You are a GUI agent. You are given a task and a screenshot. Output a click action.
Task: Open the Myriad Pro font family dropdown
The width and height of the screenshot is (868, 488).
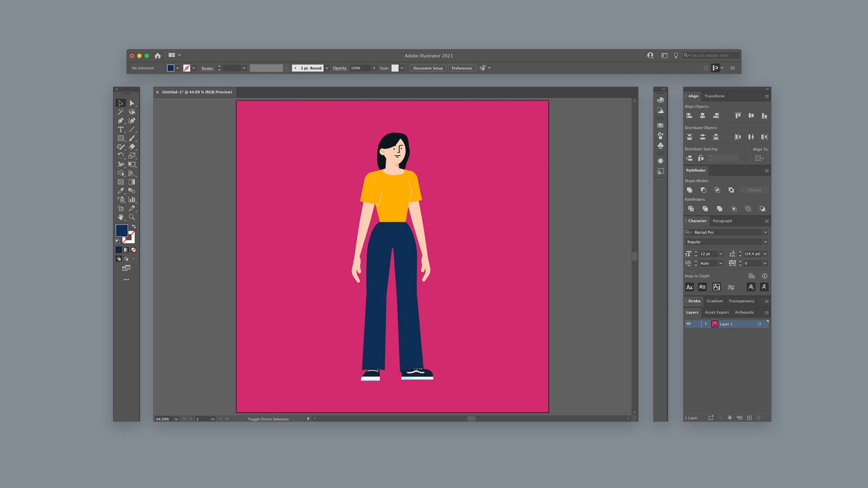point(765,232)
